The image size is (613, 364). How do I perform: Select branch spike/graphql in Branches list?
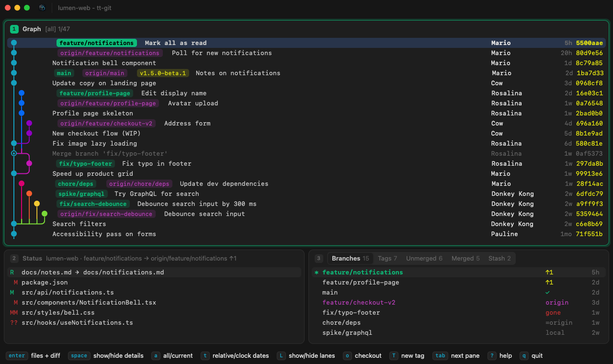[459, 332]
